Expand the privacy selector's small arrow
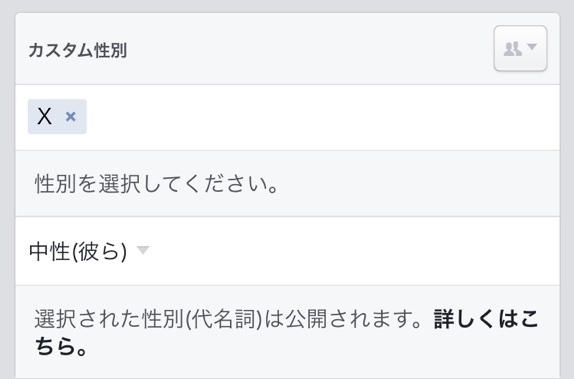 [x=532, y=47]
